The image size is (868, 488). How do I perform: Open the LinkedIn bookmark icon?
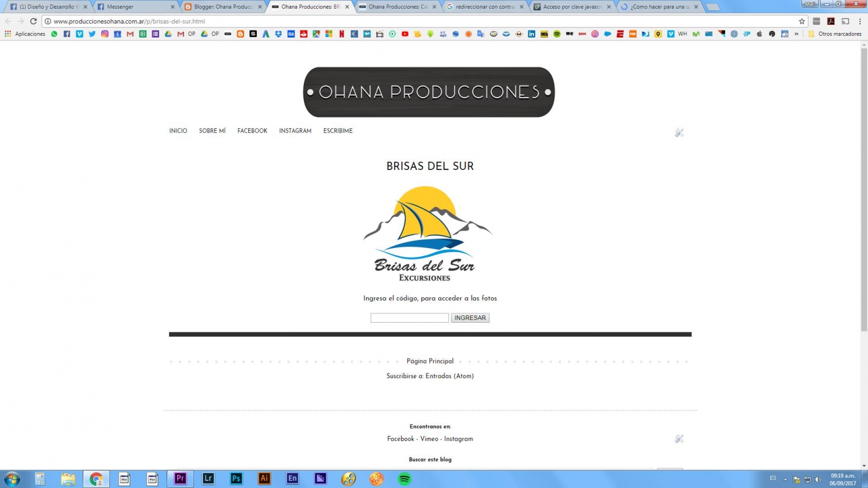[532, 34]
